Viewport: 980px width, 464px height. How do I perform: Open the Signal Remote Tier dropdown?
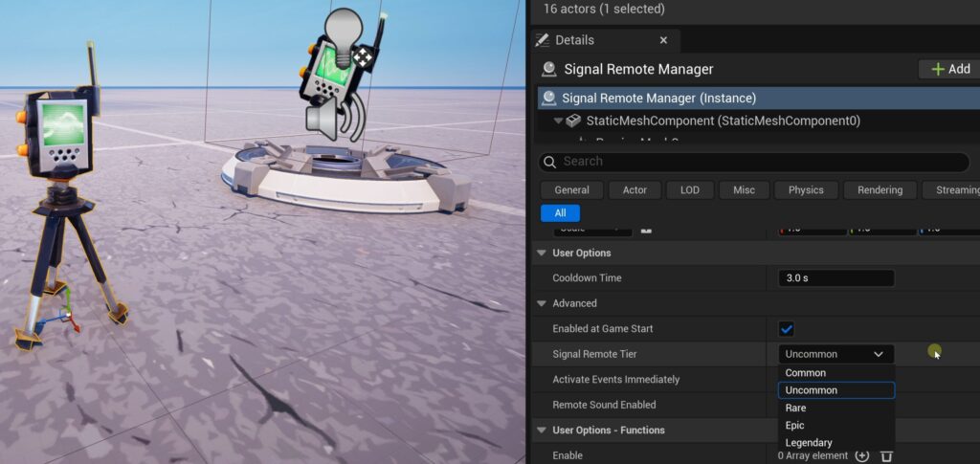click(x=835, y=354)
